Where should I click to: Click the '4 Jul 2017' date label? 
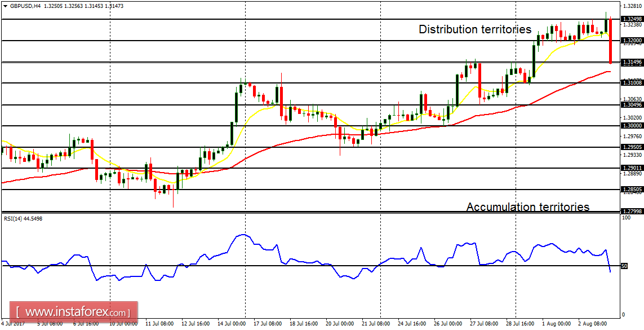click(x=14, y=324)
